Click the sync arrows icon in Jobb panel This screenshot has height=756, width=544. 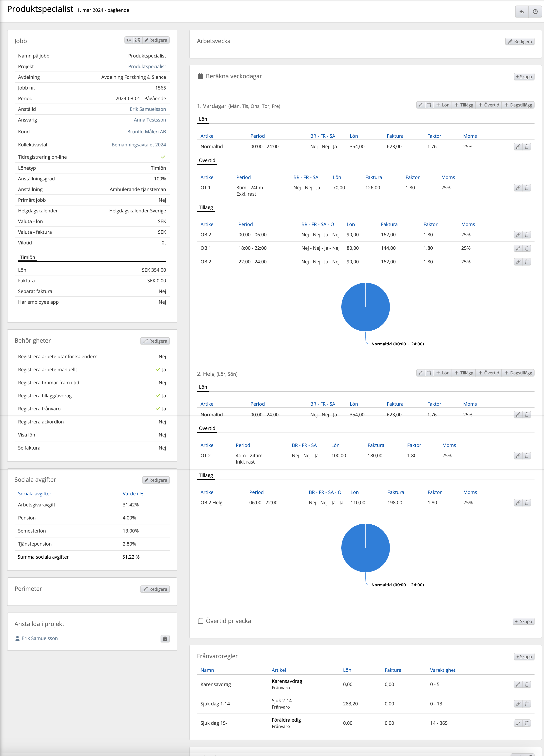tap(129, 40)
